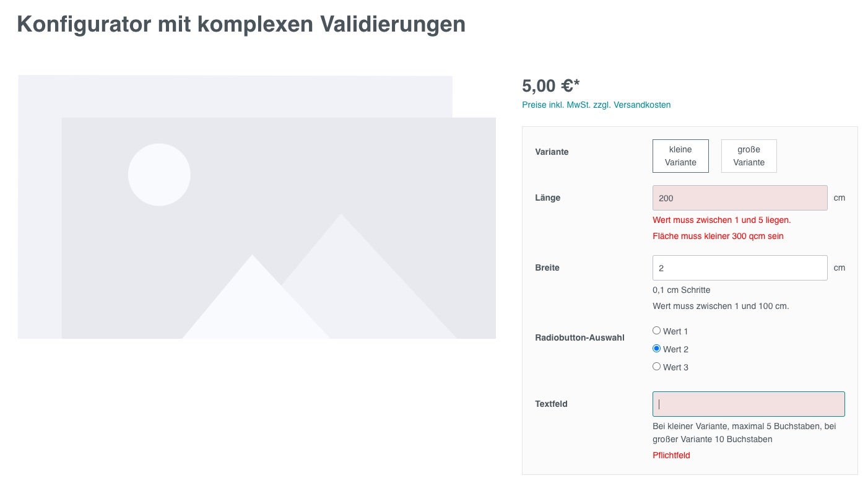Screen dimensions: 868x483
Task: Click the red "Pflichtfeld" error message
Action: [x=671, y=455]
